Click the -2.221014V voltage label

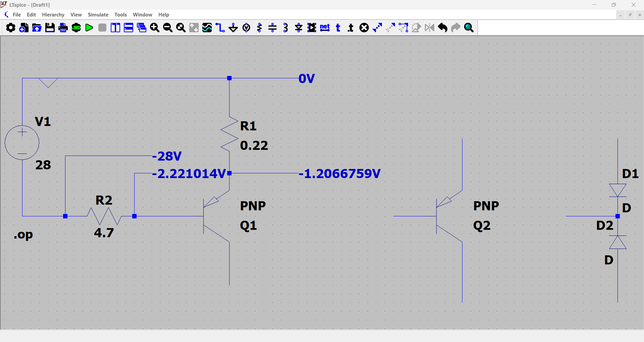(x=189, y=174)
